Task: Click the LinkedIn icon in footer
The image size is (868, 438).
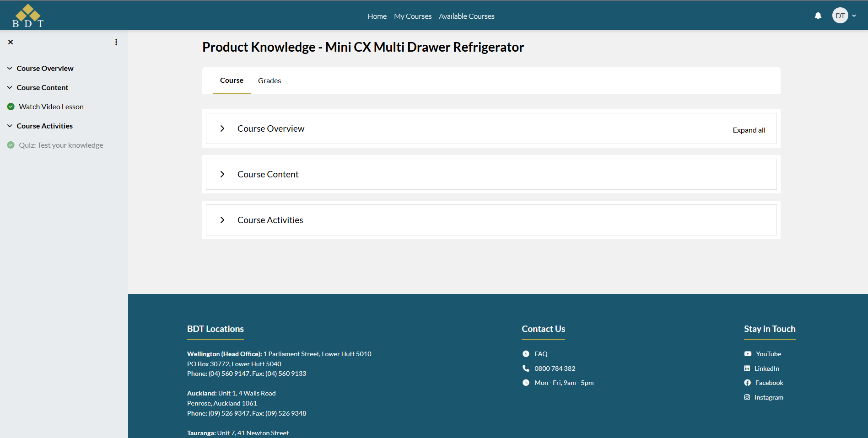Action: (747, 369)
